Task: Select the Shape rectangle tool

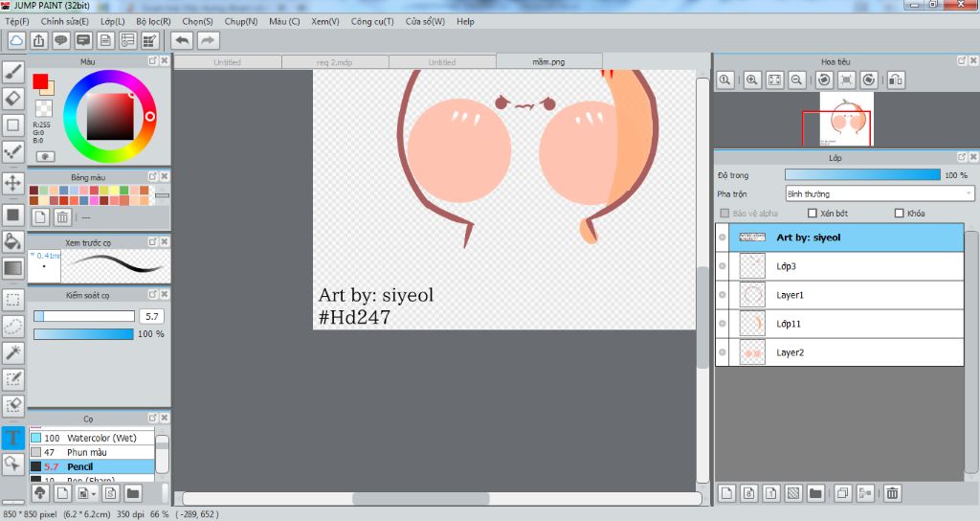Action: pos(13,125)
